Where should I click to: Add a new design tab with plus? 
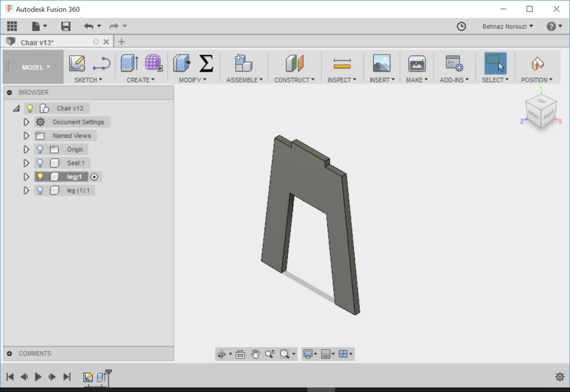pyautogui.click(x=121, y=42)
